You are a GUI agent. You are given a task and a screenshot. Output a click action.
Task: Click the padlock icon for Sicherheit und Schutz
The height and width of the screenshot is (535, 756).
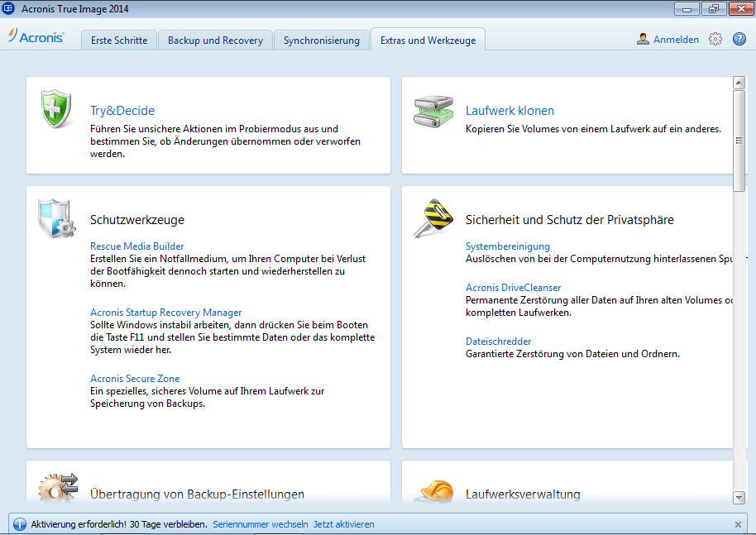433,219
